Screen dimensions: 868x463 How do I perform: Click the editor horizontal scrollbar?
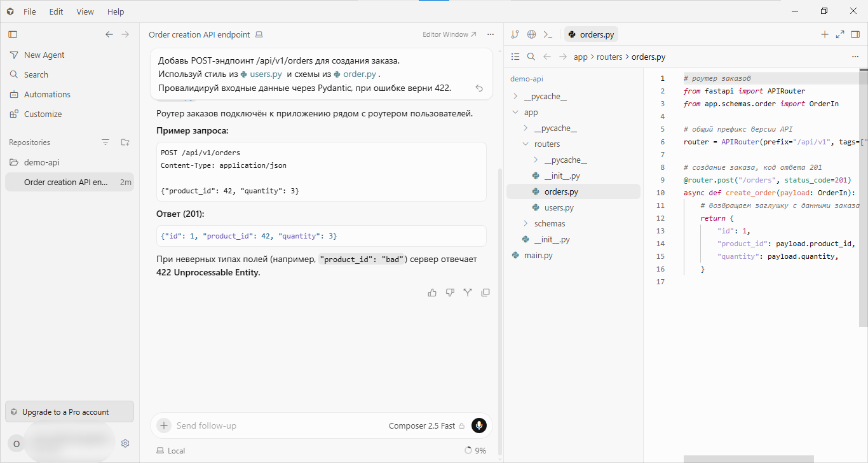coord(749,459)
